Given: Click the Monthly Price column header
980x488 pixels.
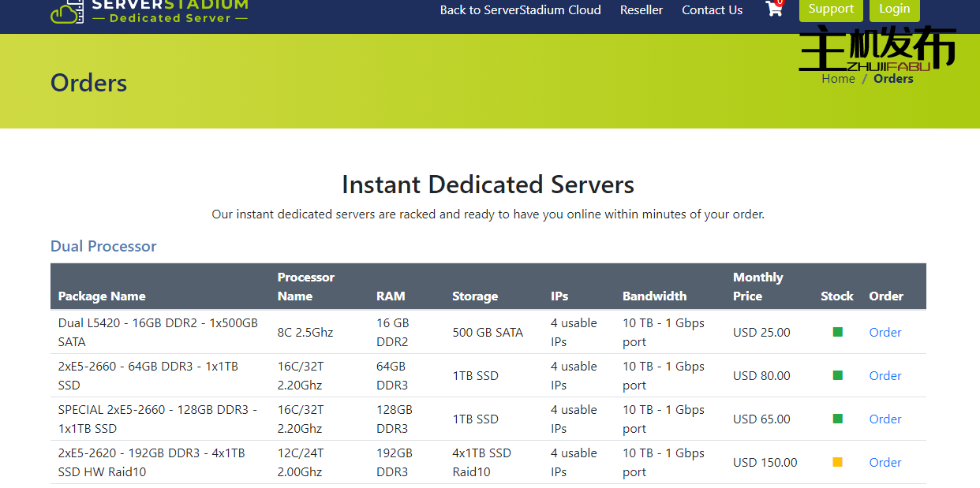Looking at the screenshot, I should click(x=757, y=287).
